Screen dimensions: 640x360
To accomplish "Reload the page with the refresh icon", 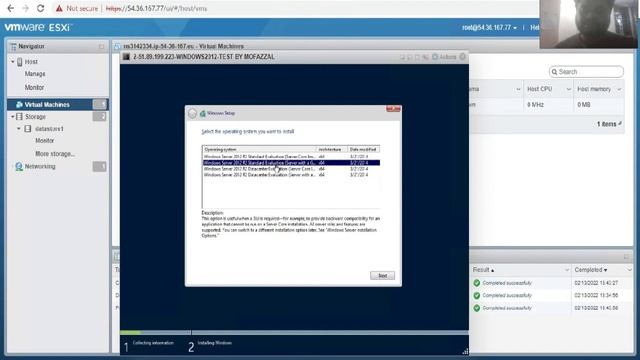I will tap(40, 8).
